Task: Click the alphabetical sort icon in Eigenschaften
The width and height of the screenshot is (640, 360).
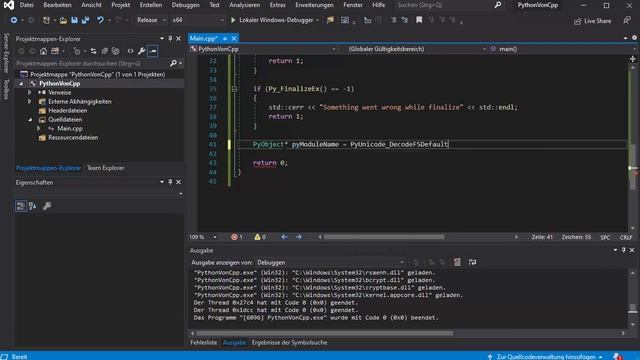Action: (x=32, y=206)
